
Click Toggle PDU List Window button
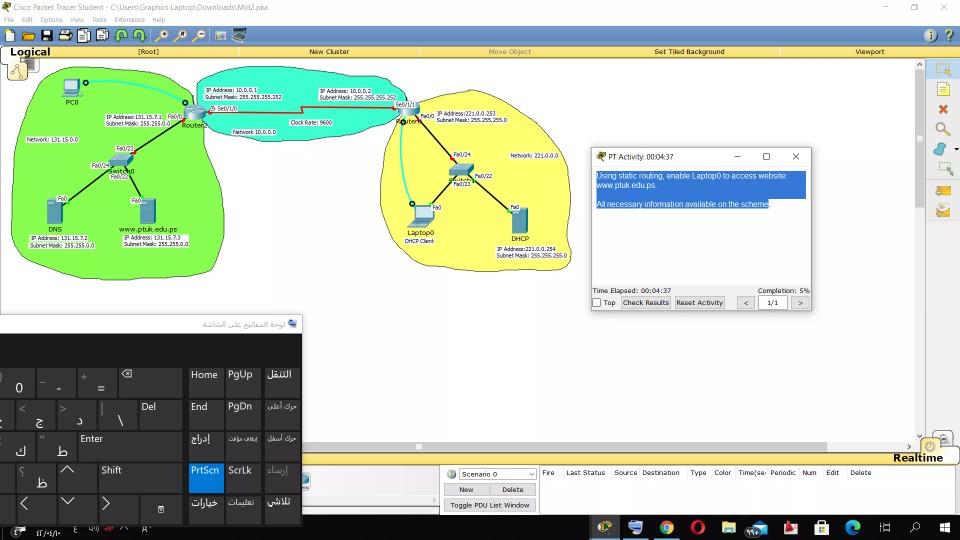pyautogui.click(x=490, y=505)
